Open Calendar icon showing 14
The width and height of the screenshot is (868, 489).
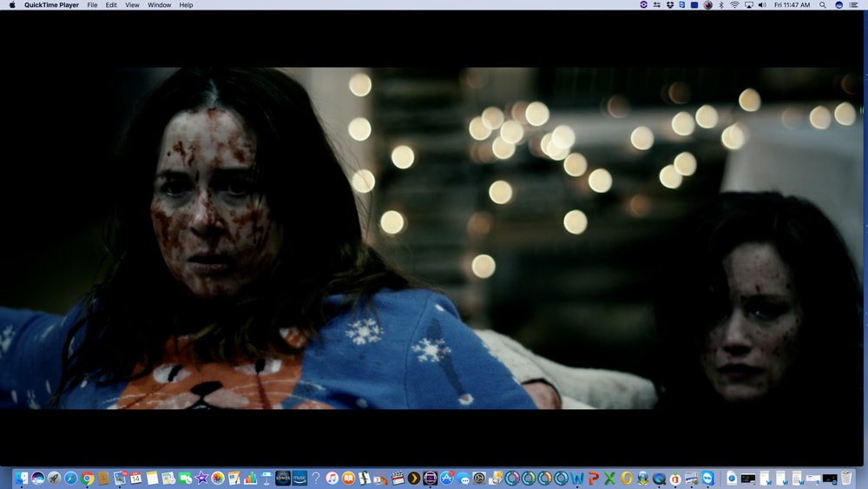(136, 478)
